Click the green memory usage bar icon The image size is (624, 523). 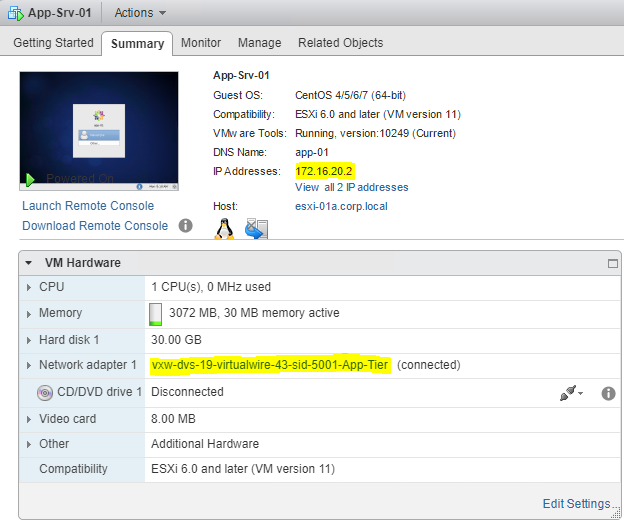[155, 314]
